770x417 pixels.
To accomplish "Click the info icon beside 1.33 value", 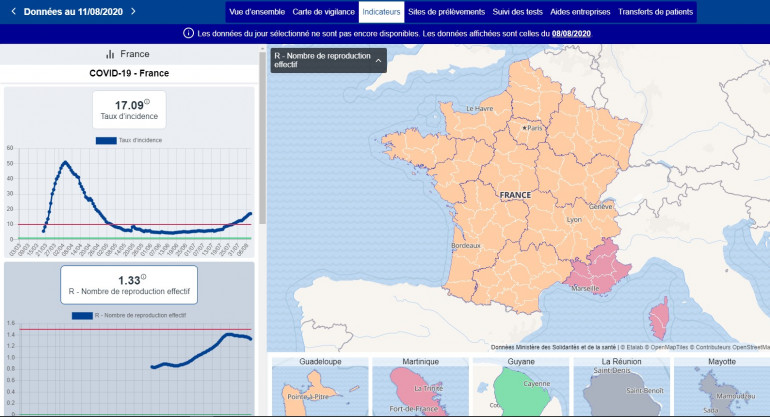I will point(143,277).
